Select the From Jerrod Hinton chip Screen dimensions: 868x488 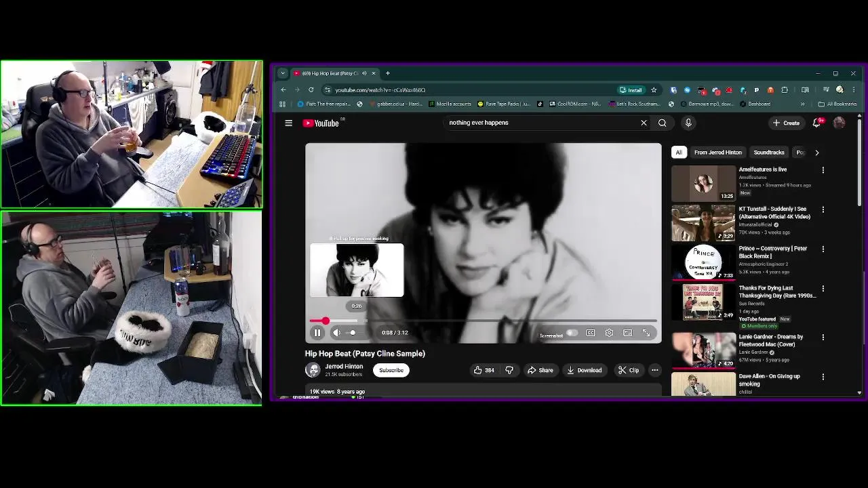click(717, 152)
